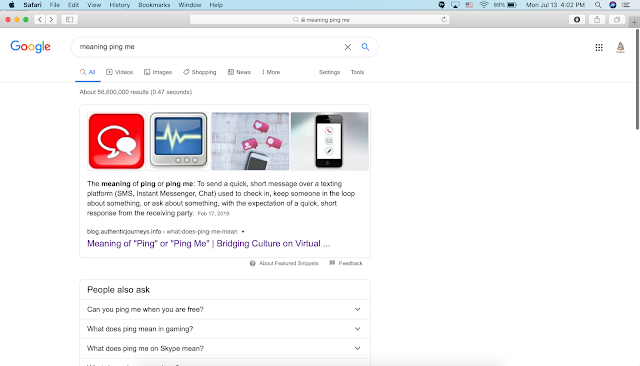This screenshot has width=640, height=366.
Task: Open Spotlight search in menu bar
Action: point(598,5)
